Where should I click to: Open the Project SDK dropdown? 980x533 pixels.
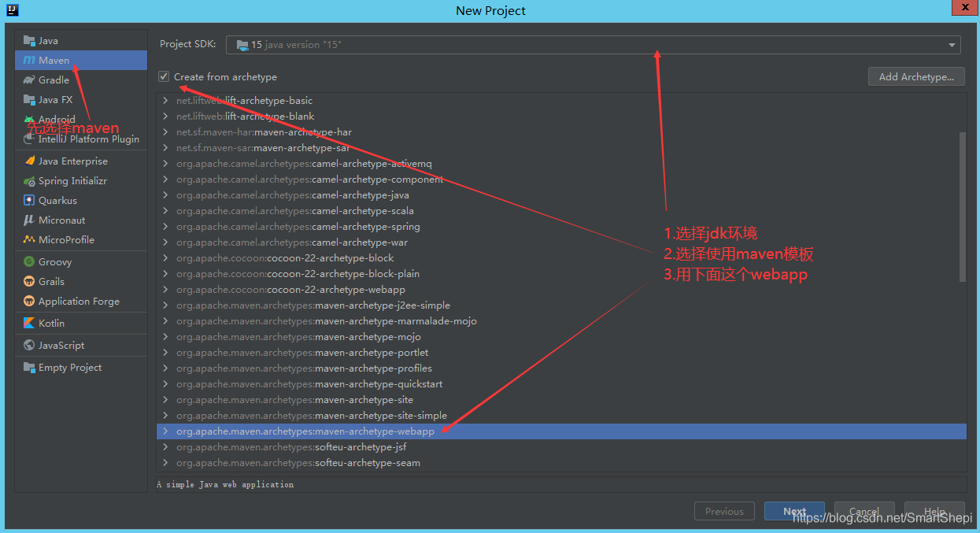click(x=594, y=45)
